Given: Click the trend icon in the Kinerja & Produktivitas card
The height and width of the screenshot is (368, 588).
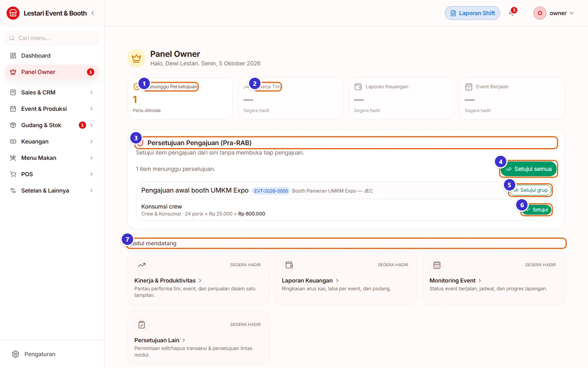Looking at the screenshot, I should [142, 265].
